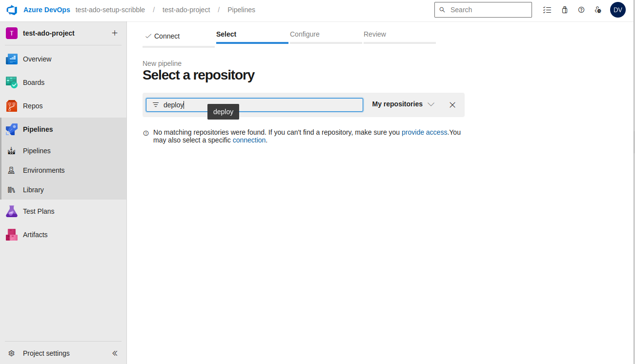Click the Library books icon
This screenshot has width=635, height=364.
pyautogui.click(x=12, y=190)
